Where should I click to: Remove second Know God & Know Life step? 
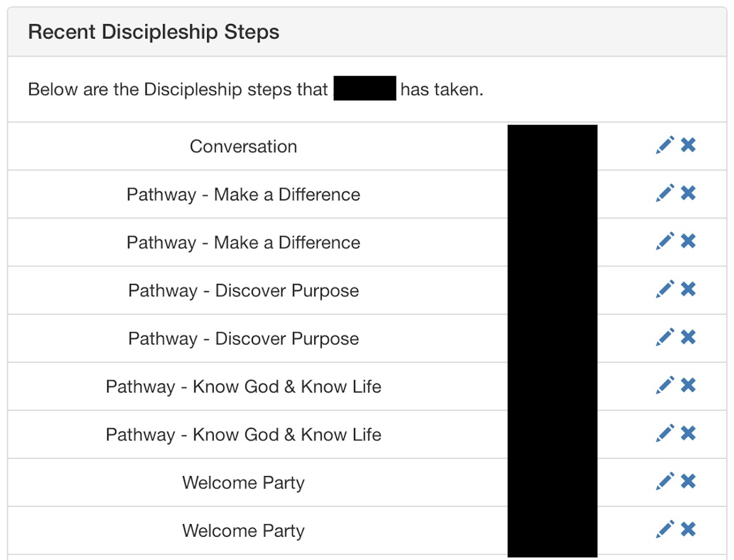coord(688,433)
